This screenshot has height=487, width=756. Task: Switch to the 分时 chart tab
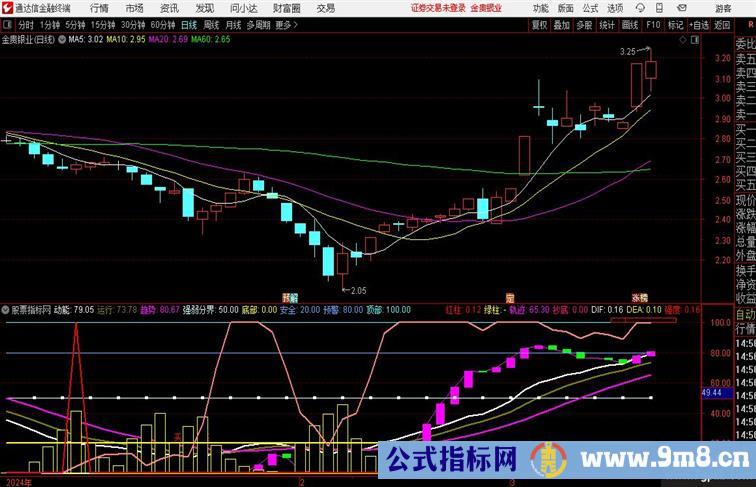pos(26,25)
